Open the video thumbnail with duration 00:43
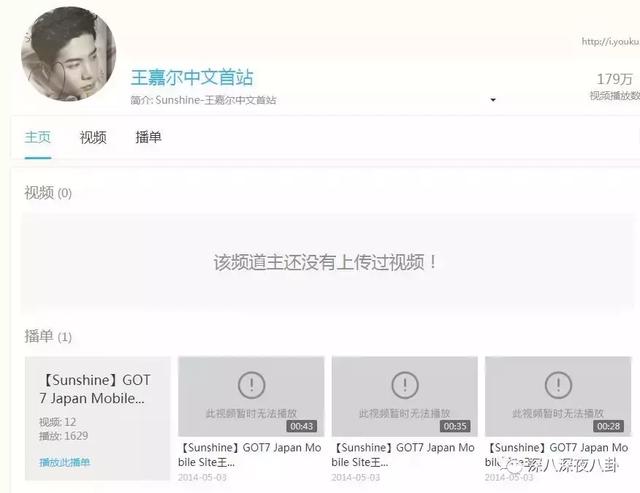The width and height of the screenshot is (640, 493). coord(251,396)
